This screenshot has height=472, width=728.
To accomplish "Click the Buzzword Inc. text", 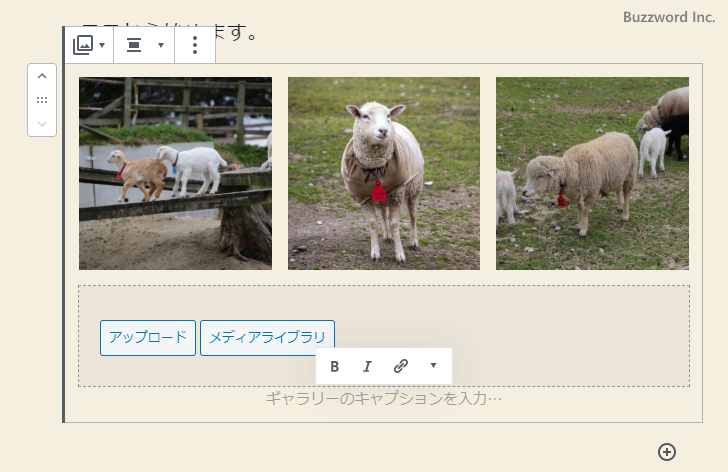I will (669, 17).
